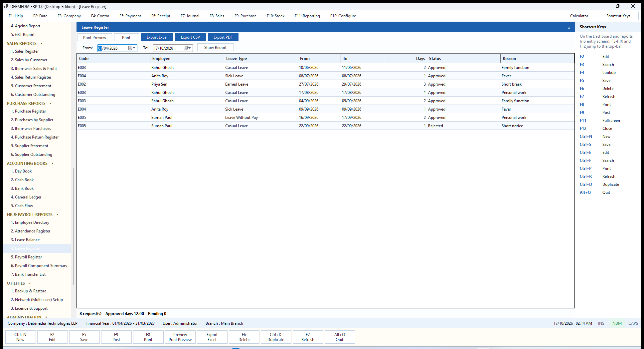Open Sales Register in sidebar
Image resolution: width=644 pixels, height=349 pixels.
pos(27,51)
